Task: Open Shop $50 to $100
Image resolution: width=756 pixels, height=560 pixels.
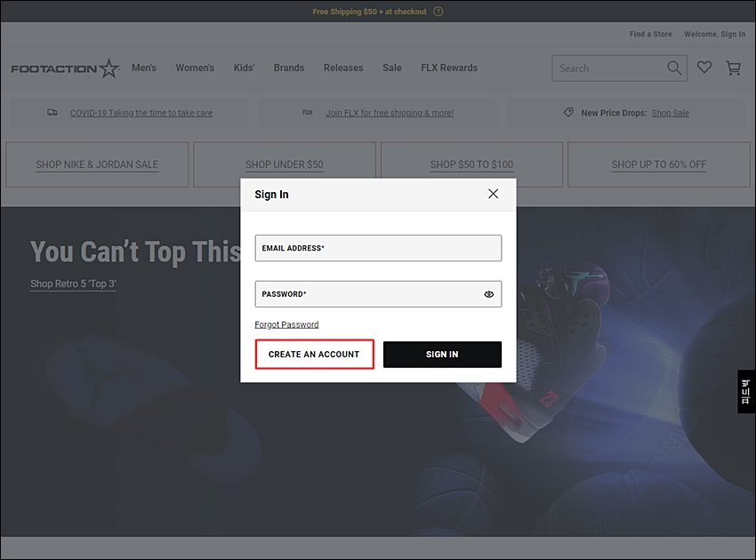Action: (x=471, y=164)
